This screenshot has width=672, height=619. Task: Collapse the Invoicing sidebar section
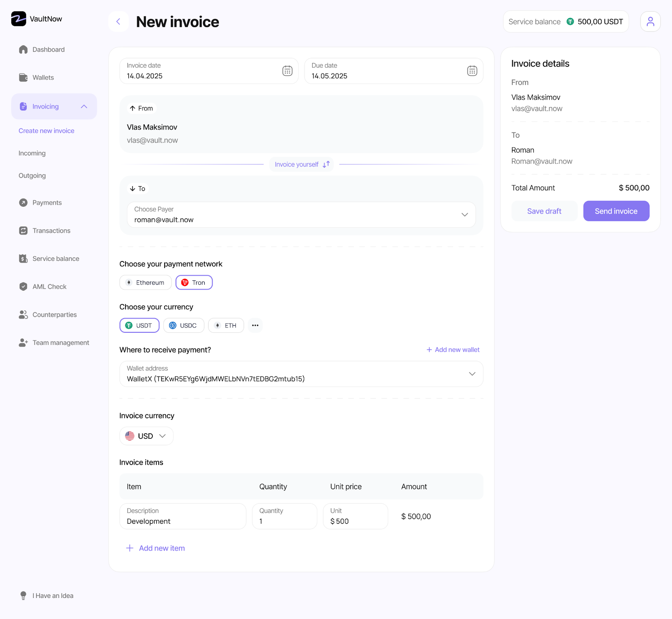84,106
